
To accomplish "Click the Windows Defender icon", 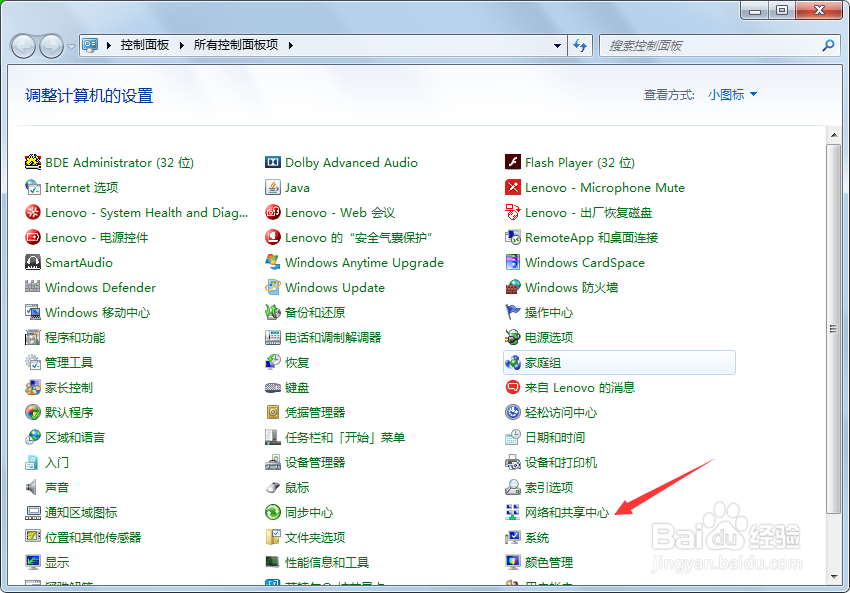I will tap(33, 287).
